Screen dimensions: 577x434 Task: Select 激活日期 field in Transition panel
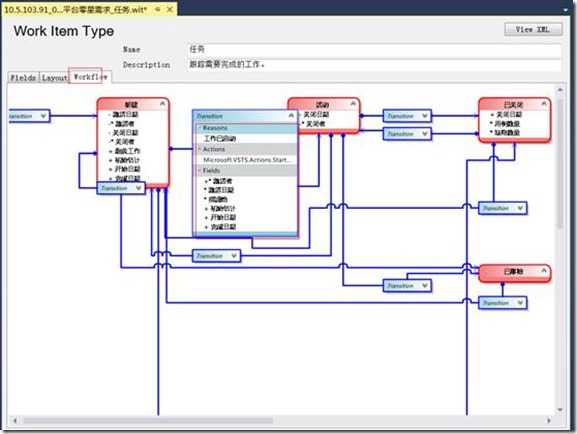pyautogui.click(x=221, y=190)
